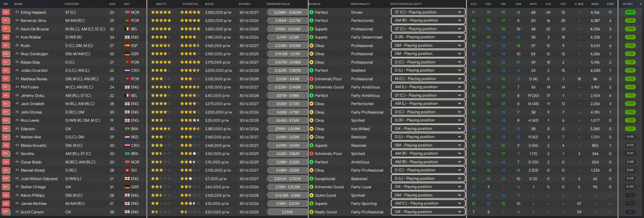Sort by the WAGE column header
This screenshot has height=218, width=644.
click(209, 4)
